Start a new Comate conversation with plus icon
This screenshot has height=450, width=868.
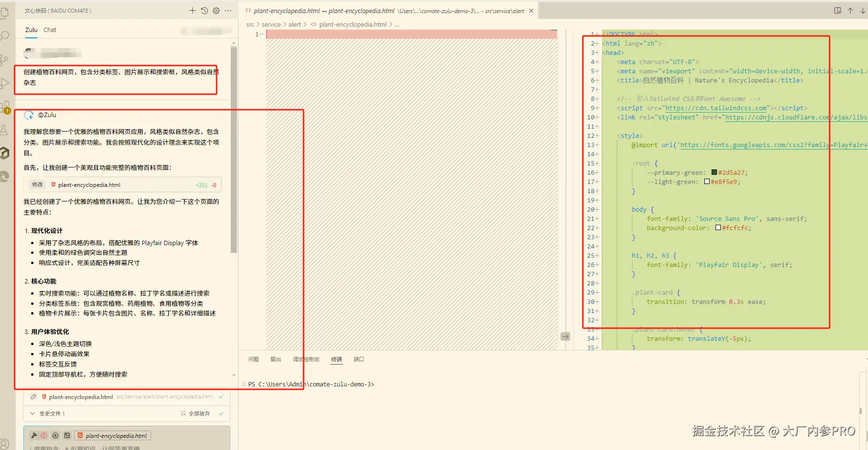point(192,10)
